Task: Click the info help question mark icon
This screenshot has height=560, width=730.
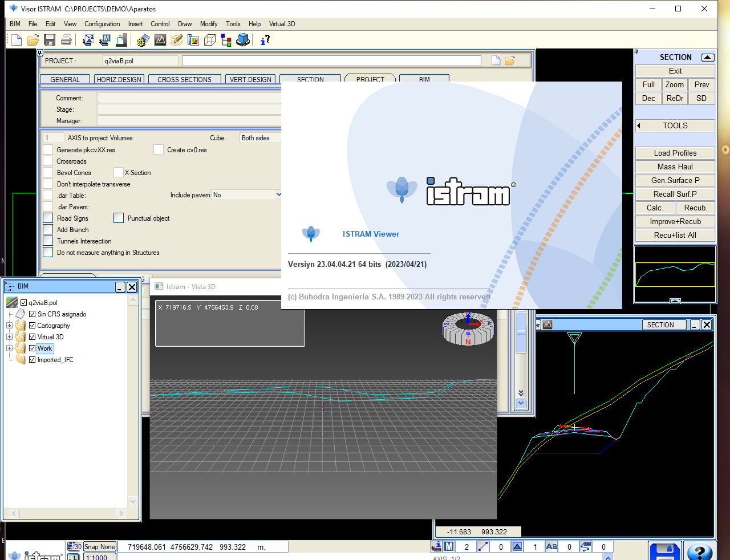Action: tap(265, 40)
